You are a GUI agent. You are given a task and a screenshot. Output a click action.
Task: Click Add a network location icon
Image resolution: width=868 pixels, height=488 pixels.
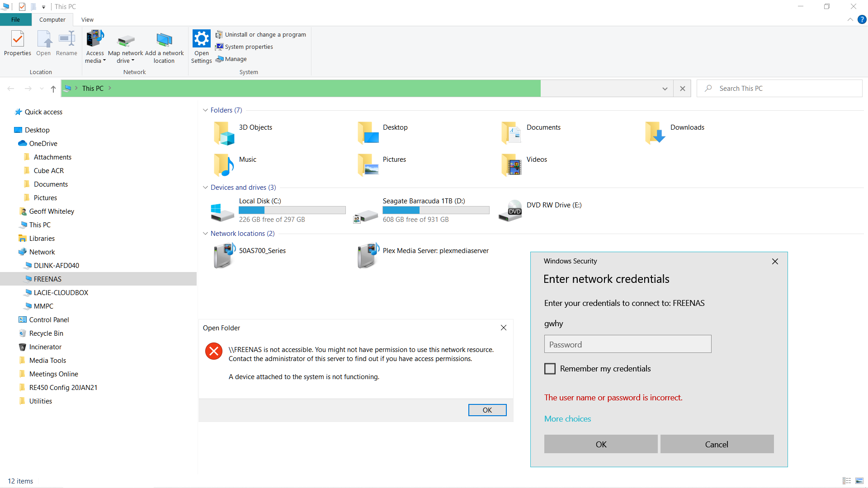164,40
